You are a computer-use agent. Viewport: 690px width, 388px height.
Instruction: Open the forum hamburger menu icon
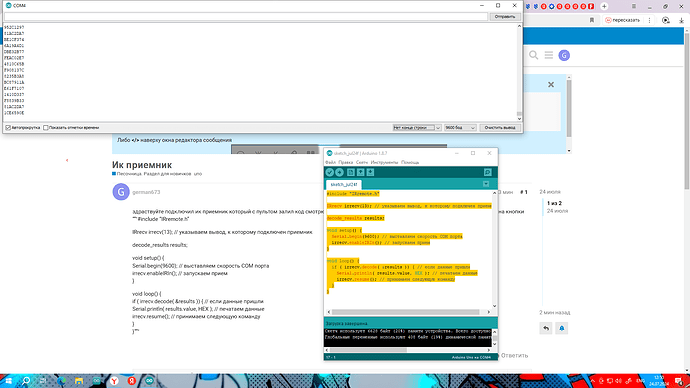point(549,55)
